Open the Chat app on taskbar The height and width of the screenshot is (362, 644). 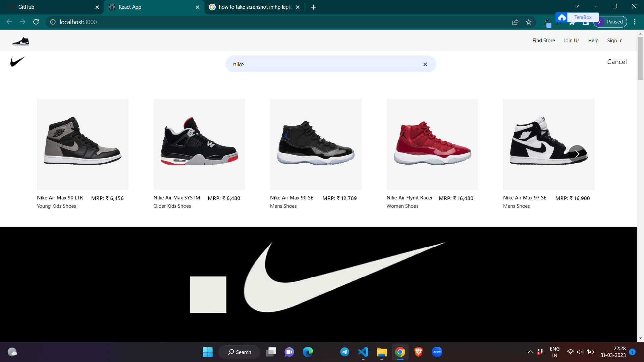point(289,352)
